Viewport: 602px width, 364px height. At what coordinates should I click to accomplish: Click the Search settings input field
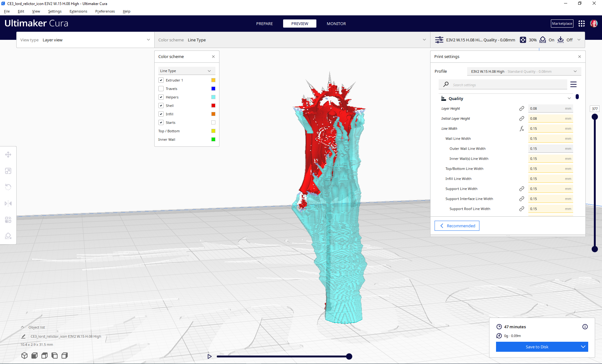(502, 84)
